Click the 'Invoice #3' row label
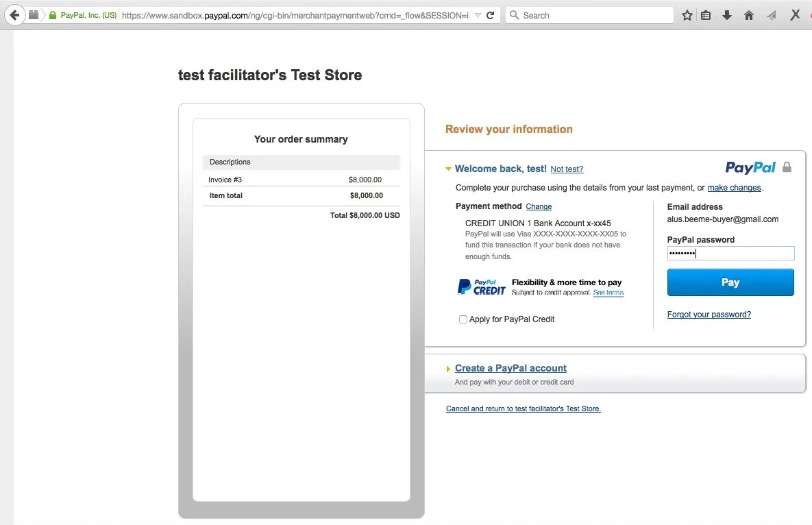The image size is (812, 525). point(225,180)
